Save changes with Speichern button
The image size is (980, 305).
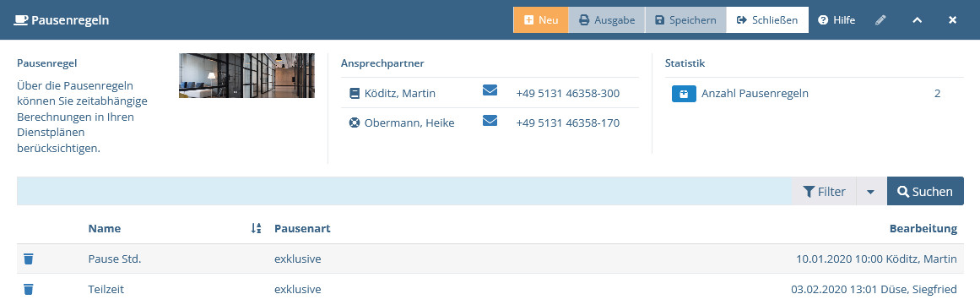[x=685, y=20]
